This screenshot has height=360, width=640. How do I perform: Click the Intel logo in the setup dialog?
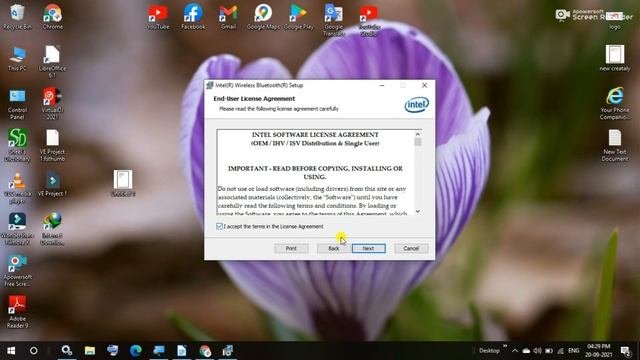pos(416,104)
